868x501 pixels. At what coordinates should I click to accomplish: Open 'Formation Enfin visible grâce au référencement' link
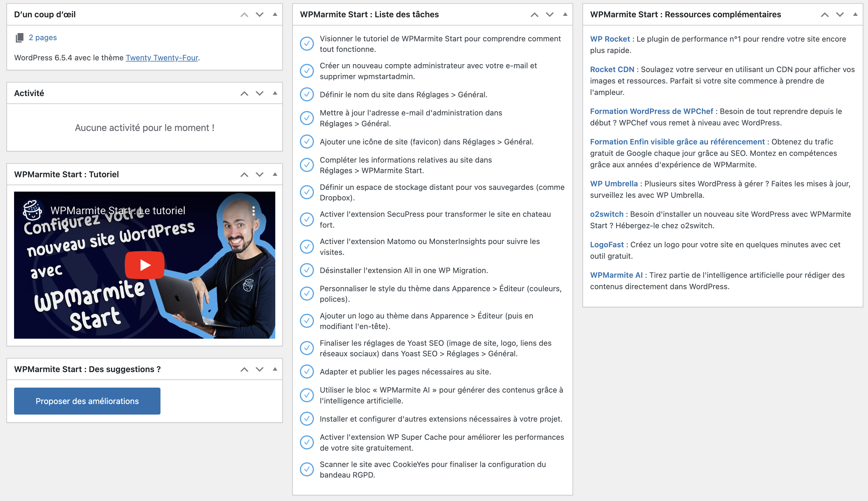tap(677, 142)
